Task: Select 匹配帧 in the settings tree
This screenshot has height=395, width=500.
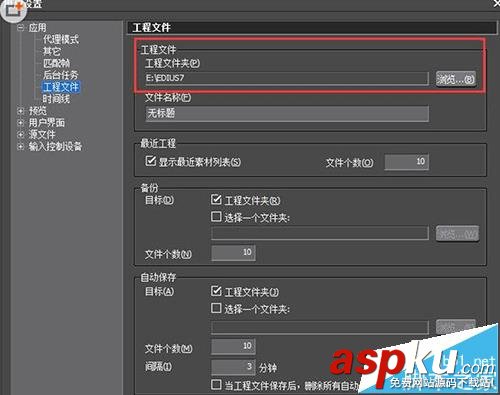Action: coord(56,63)
